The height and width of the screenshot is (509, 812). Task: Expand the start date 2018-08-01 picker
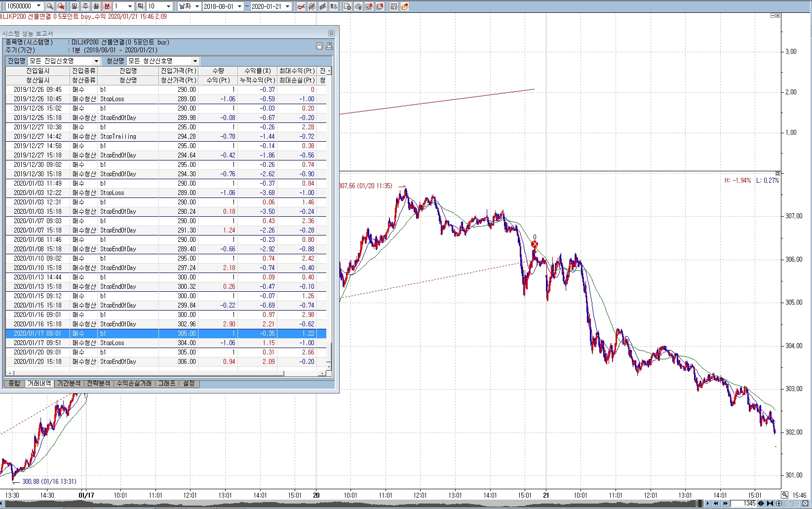pyautogui.click(x=239, y=6)
